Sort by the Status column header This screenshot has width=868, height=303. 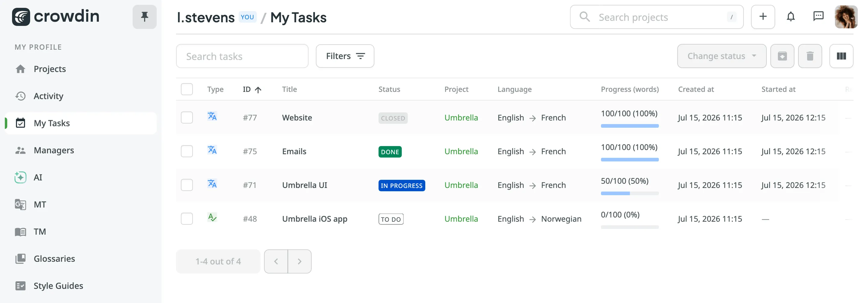pos(389,89)
